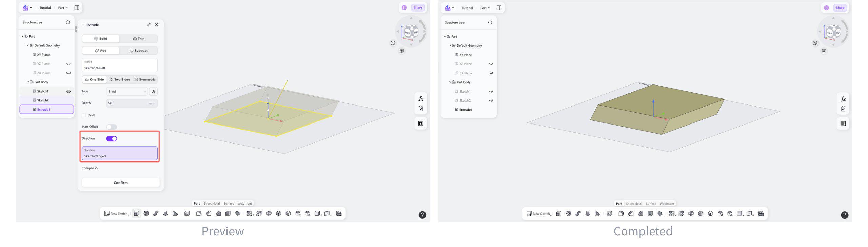Collapse Part Body in Preview tree

[x=28, y=82]
